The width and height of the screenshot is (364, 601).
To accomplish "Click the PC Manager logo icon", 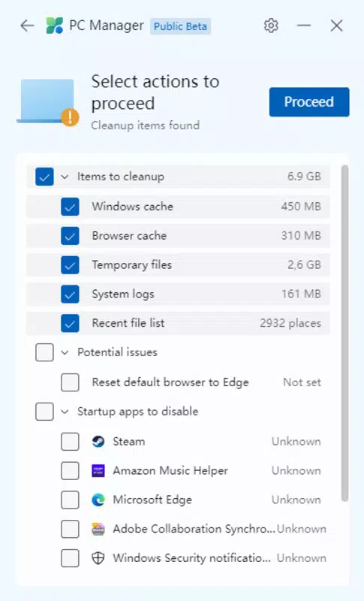I will (54, 26).
